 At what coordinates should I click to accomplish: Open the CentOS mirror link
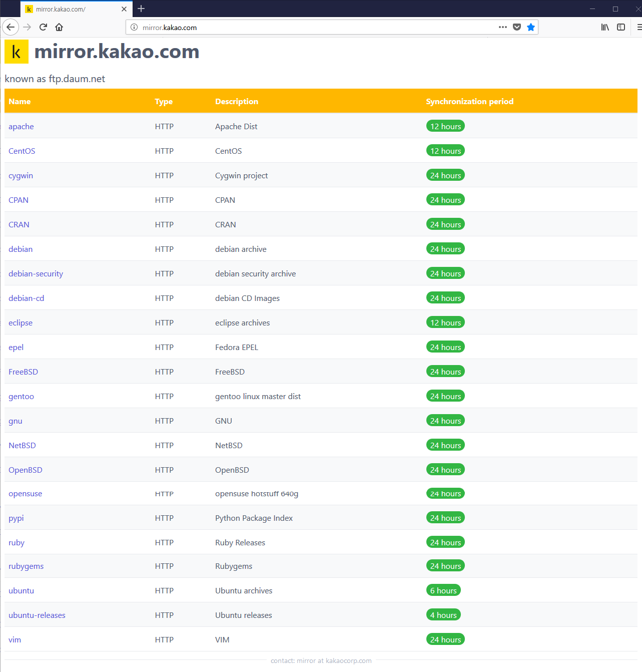[22, 151]
